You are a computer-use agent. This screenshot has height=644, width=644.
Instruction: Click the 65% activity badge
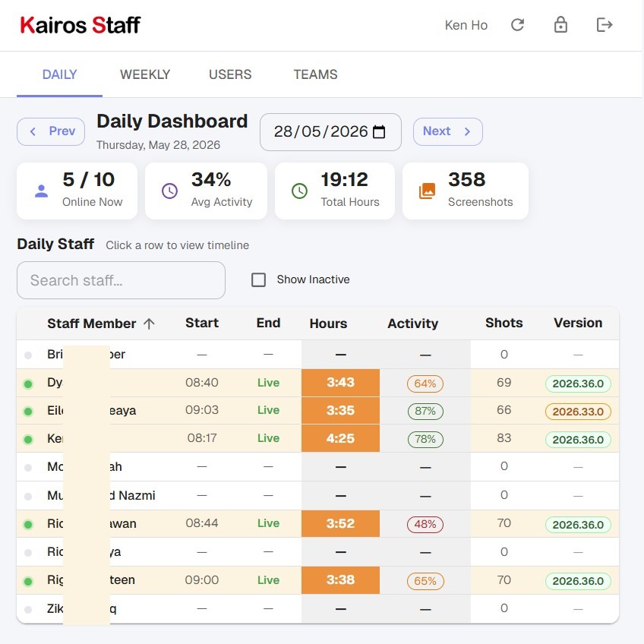click(x=425, y=581)
